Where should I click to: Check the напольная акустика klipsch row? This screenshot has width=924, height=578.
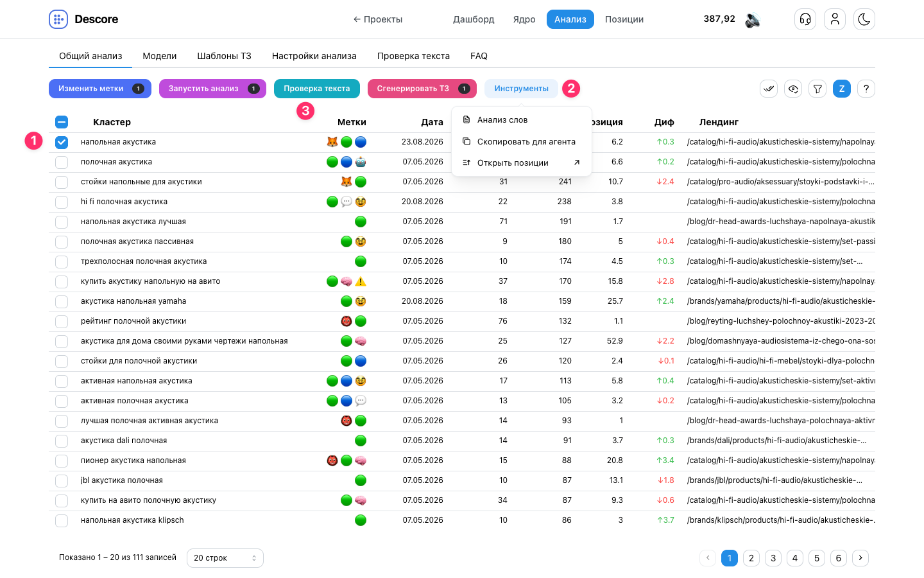[62, 521]
